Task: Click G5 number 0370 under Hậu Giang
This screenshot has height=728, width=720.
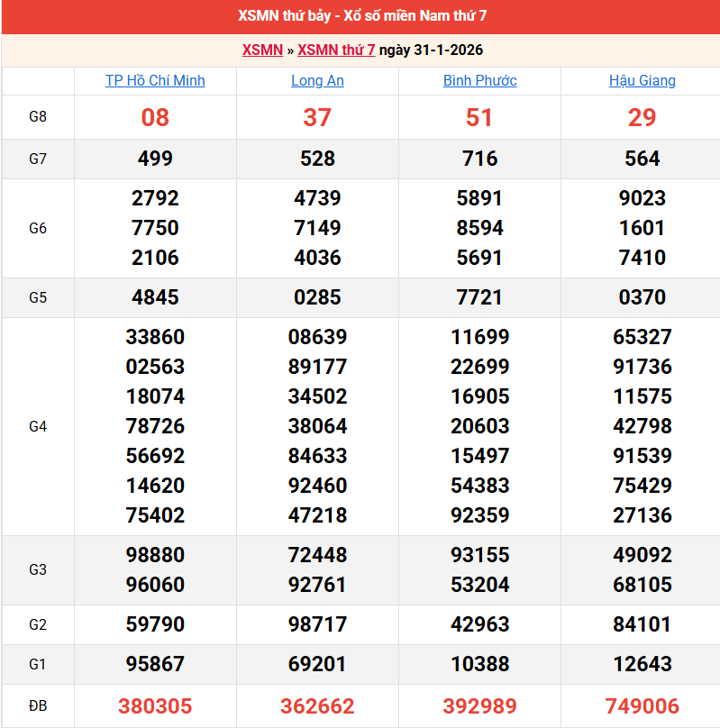Action: [642, 296]
